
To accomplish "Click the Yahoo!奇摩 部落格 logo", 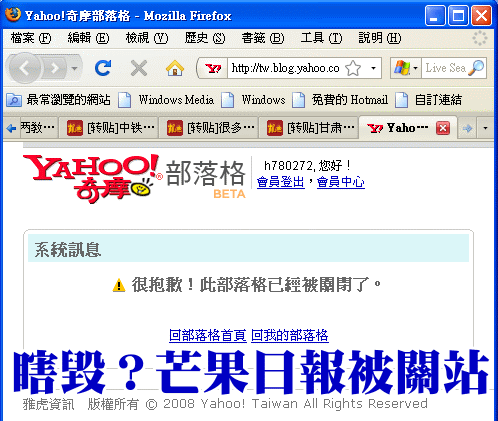I will tap(134, 178).
